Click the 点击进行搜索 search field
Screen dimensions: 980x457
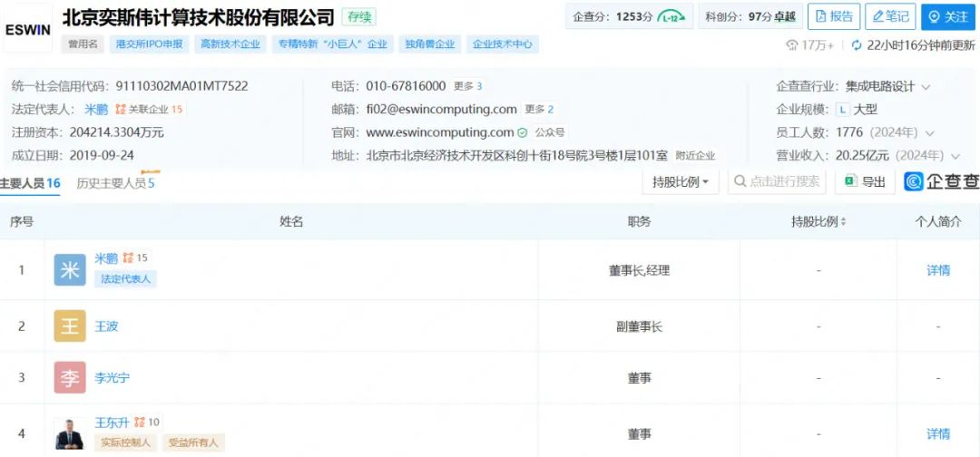tap(776, 181)
